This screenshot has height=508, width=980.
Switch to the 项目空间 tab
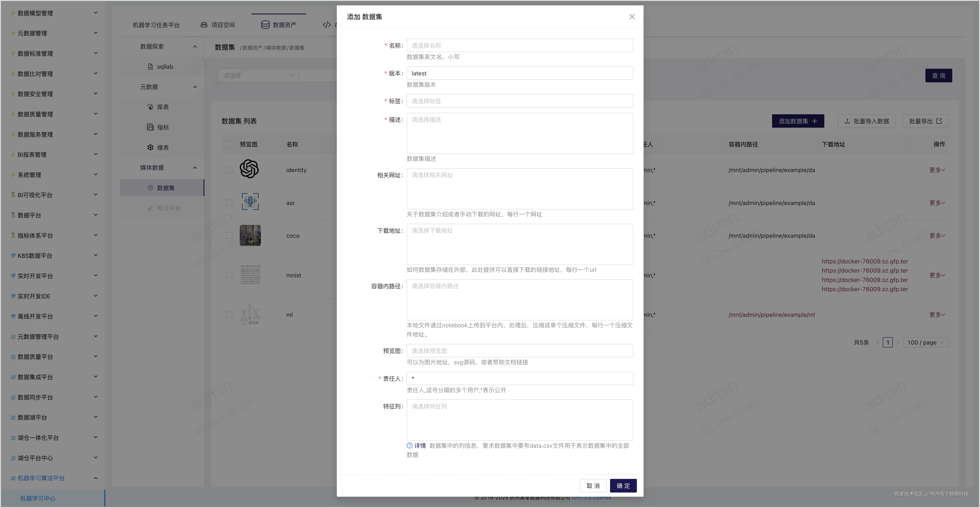point(218,25)
